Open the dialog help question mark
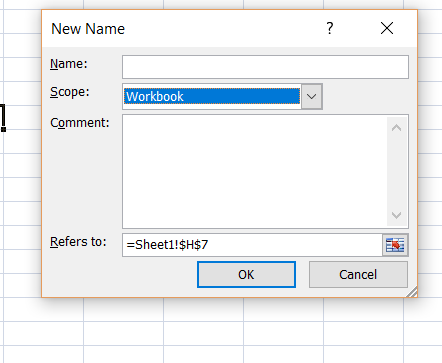This screenshot has width=442, height=363. (330, 28)
